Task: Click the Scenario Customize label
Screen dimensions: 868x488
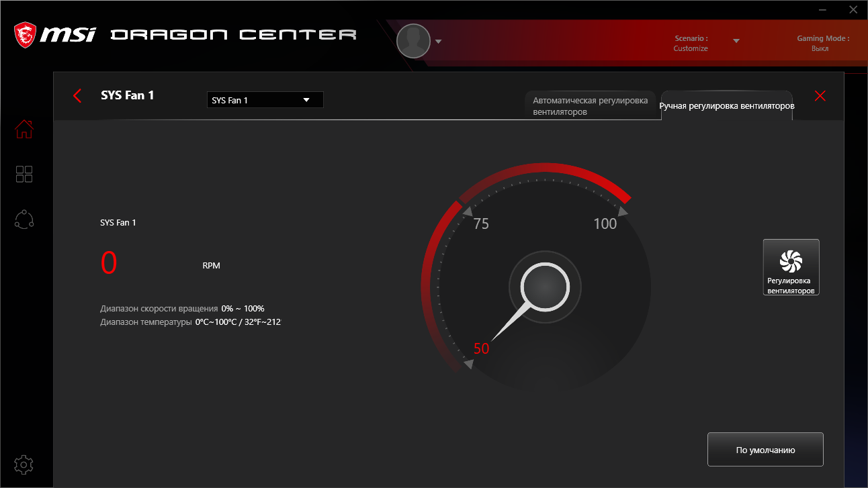Action: click(691, 48)
